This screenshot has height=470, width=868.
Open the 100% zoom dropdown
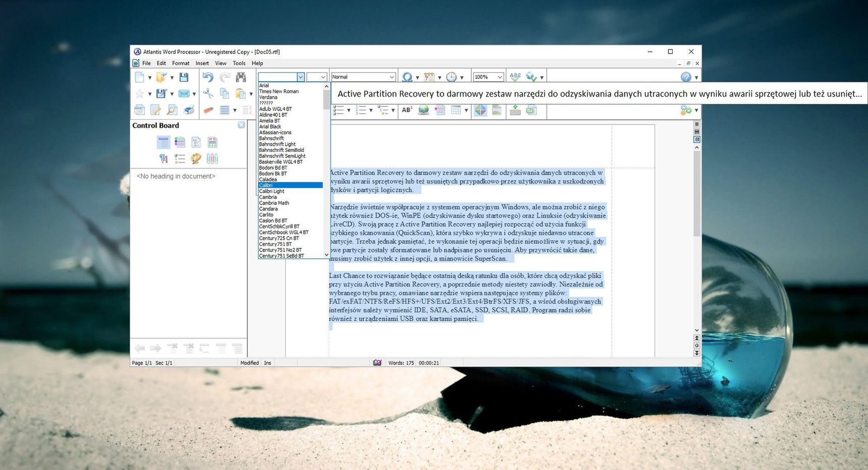click(x=500, y=77)
